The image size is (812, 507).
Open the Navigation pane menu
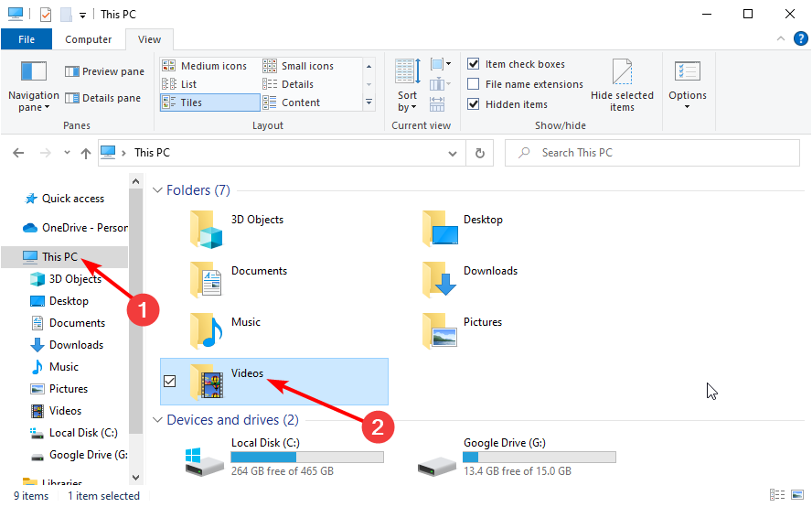pyautogui.click(x=33, y=85)
